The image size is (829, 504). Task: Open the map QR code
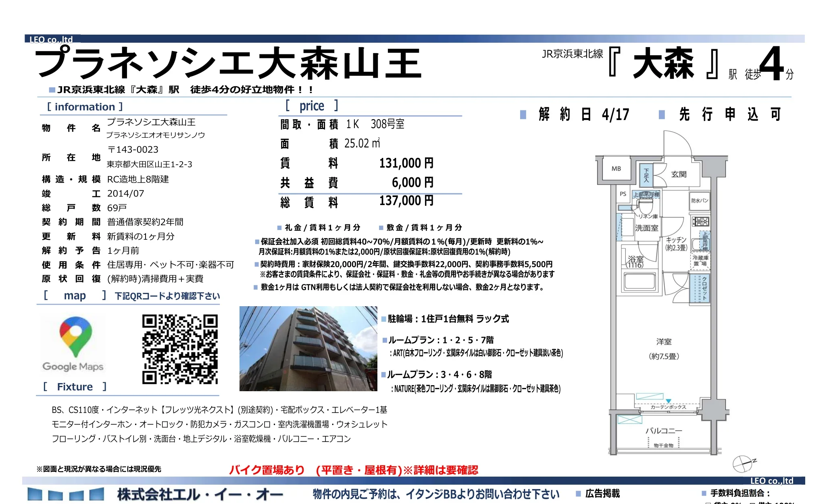(181, 350)
